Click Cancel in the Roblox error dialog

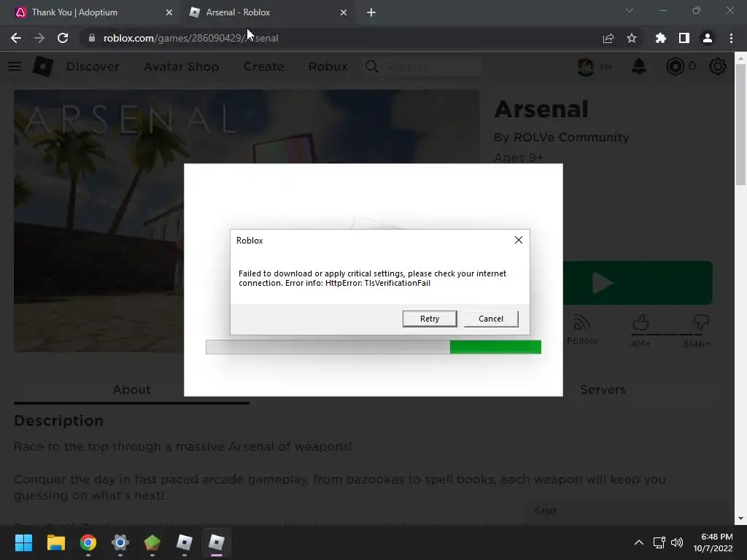pos(491,319)
